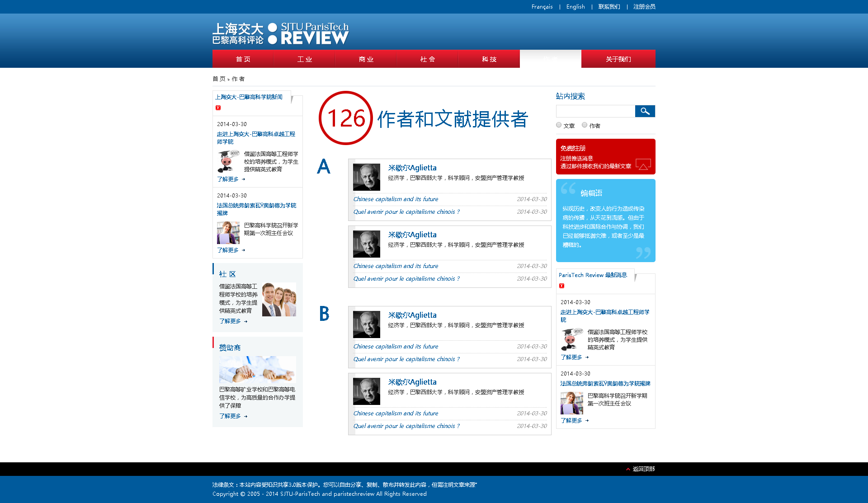Click the red 126 author count circle
Image resolution: width=868 pixels, height=503 pixels.
pyautogui.click(x=346, y=118)
